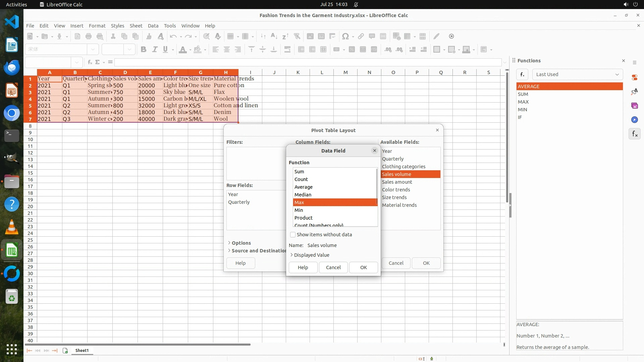
Task: Click Cancel in the Pivot Table Layout dialog
Action: 396,263
